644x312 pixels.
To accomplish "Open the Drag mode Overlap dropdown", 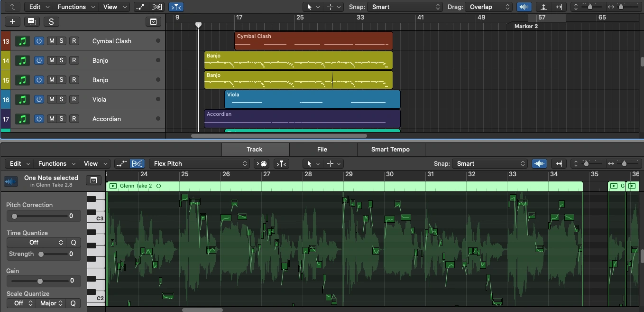I will coord(488,7).
